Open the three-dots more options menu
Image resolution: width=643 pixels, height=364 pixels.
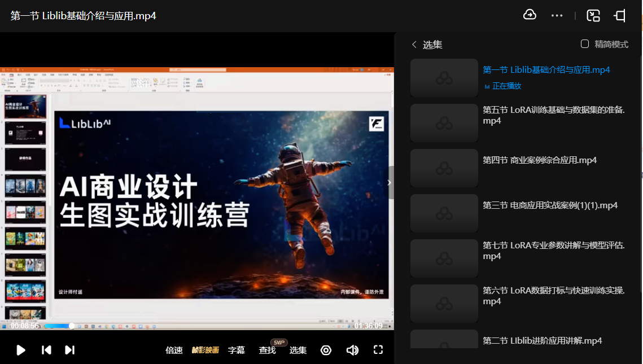pos(557,16)
